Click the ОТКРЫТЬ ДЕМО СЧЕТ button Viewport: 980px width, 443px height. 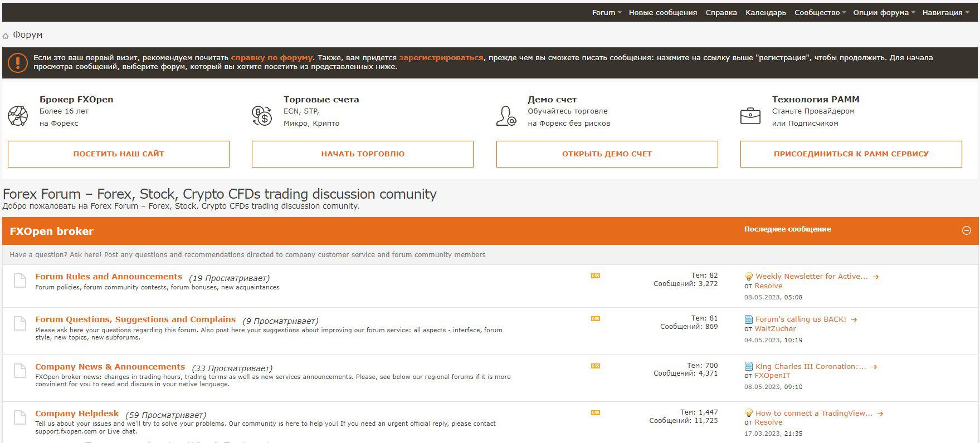607,154
